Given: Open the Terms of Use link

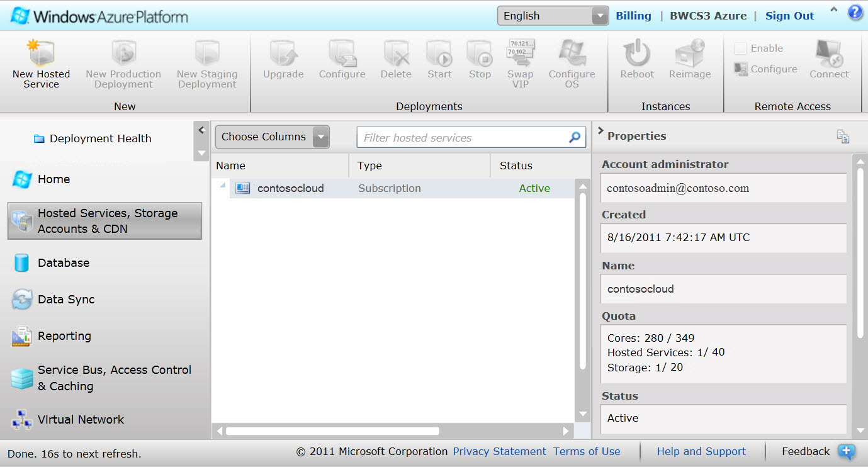Looking at the screenshot, I should click(x=587, y=451).
